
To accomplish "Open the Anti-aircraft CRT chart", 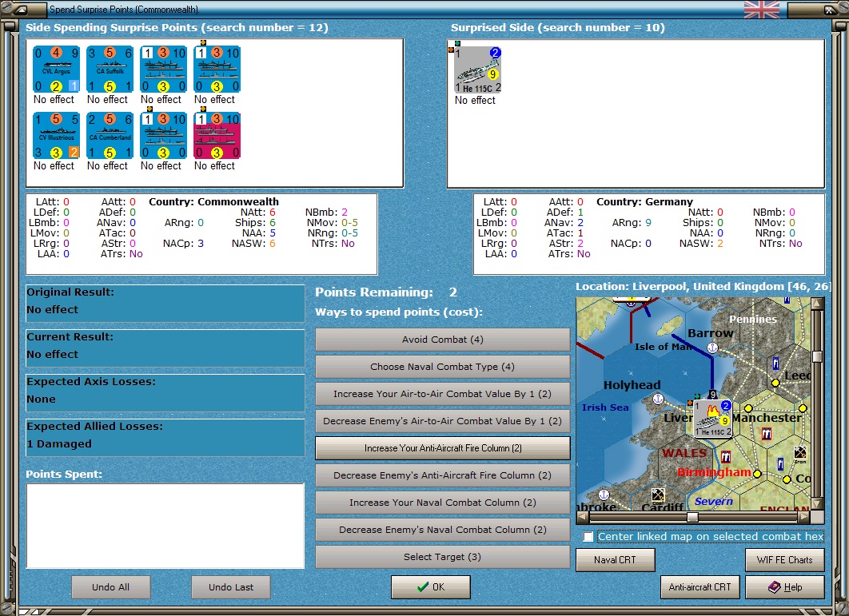I will click(x=700, y=586).
